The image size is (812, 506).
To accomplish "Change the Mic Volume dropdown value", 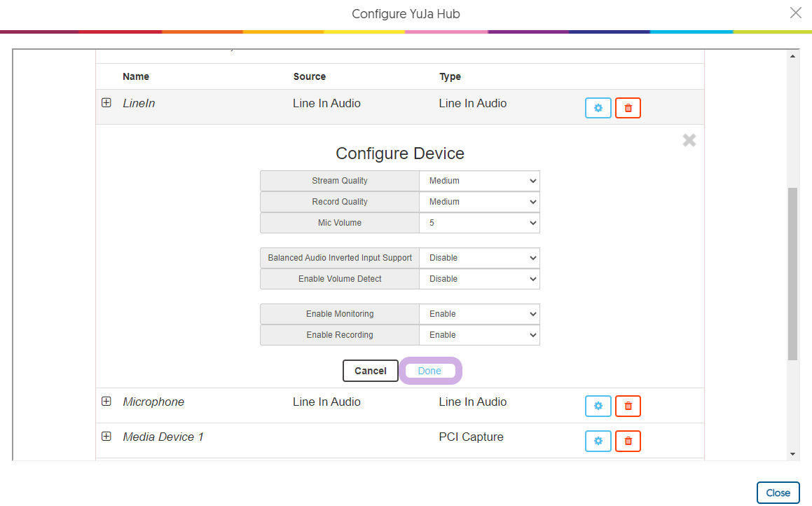I will tap(480, 223).
